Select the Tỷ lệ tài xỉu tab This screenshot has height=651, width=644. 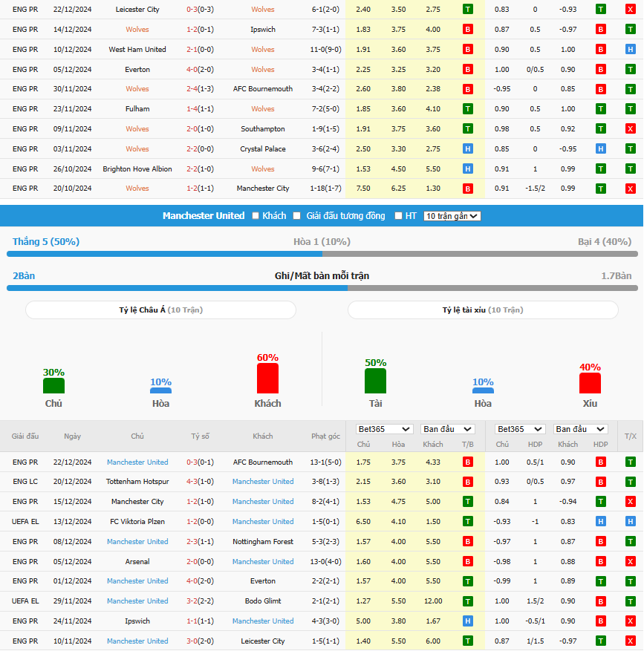coord(483,310)
